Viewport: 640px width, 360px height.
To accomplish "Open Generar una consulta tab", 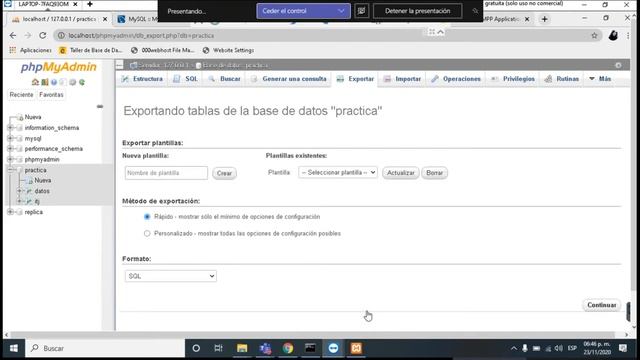I will click(289, 79).
